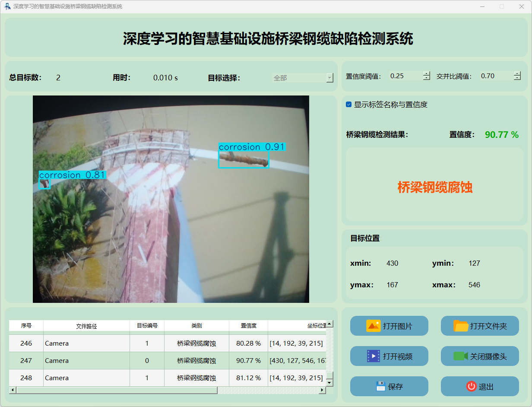Click the 置信度阈值 value field
This screenshot has height=407, width=532.
click(x=405, y=76)
